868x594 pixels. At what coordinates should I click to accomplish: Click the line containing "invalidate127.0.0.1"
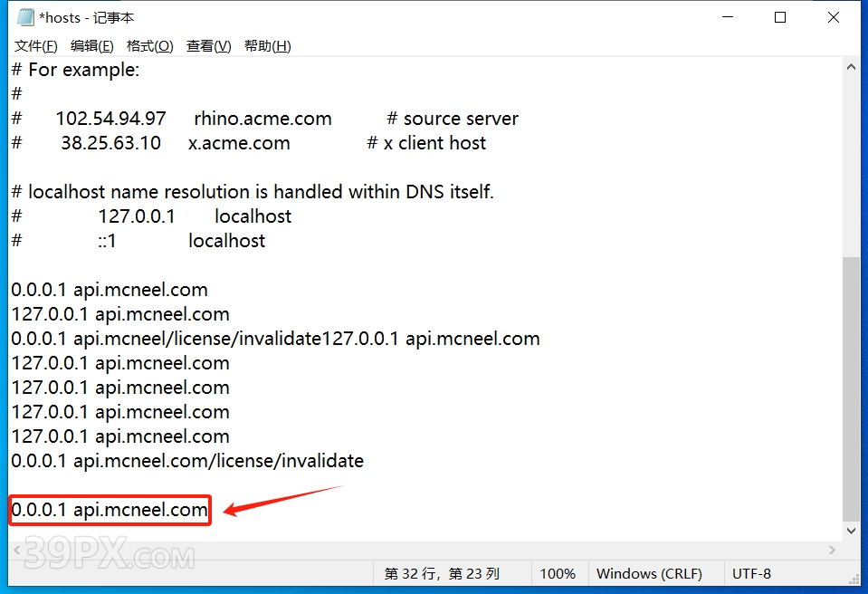276,339
